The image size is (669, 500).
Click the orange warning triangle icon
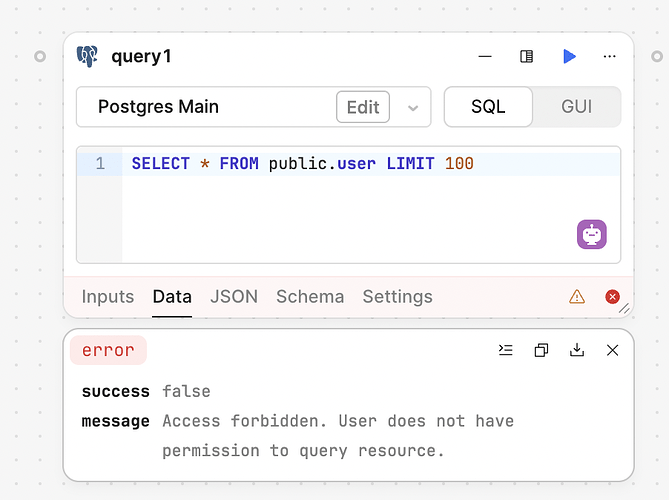577,296
